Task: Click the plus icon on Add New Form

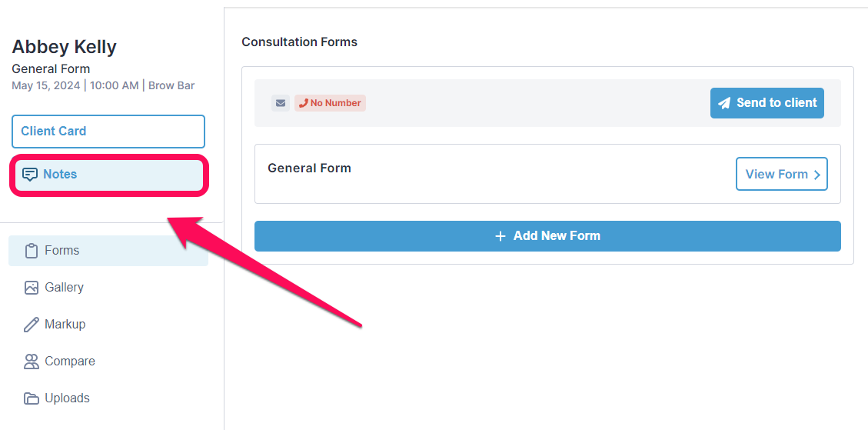Action: tap(501, 236)
